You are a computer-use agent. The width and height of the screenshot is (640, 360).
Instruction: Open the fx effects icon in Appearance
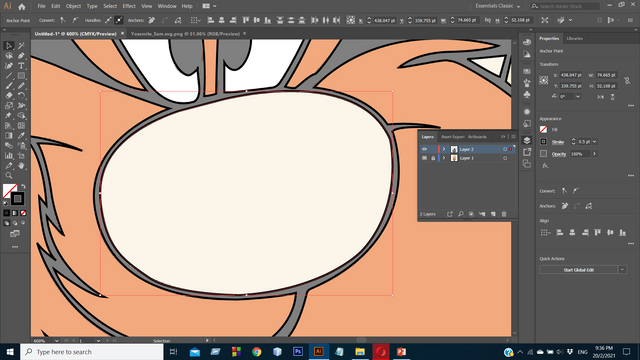(x=545, y=166)
